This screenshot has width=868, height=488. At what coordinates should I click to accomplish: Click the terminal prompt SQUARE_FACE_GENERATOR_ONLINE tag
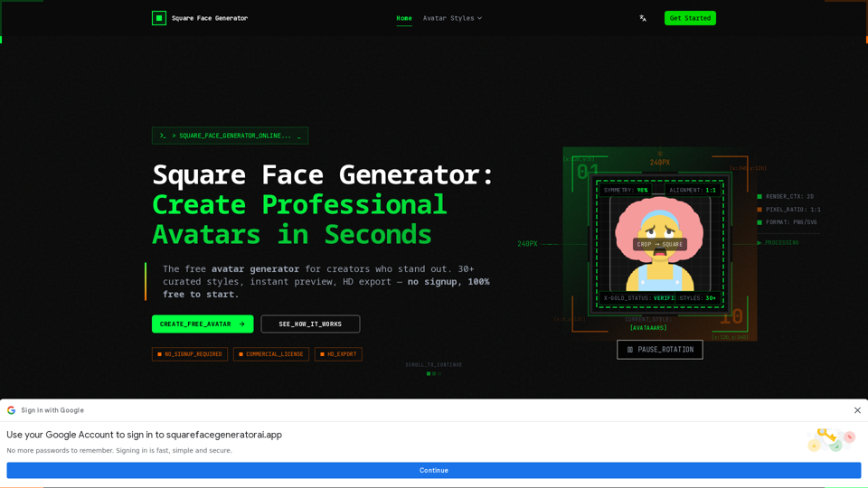point(231,136)
